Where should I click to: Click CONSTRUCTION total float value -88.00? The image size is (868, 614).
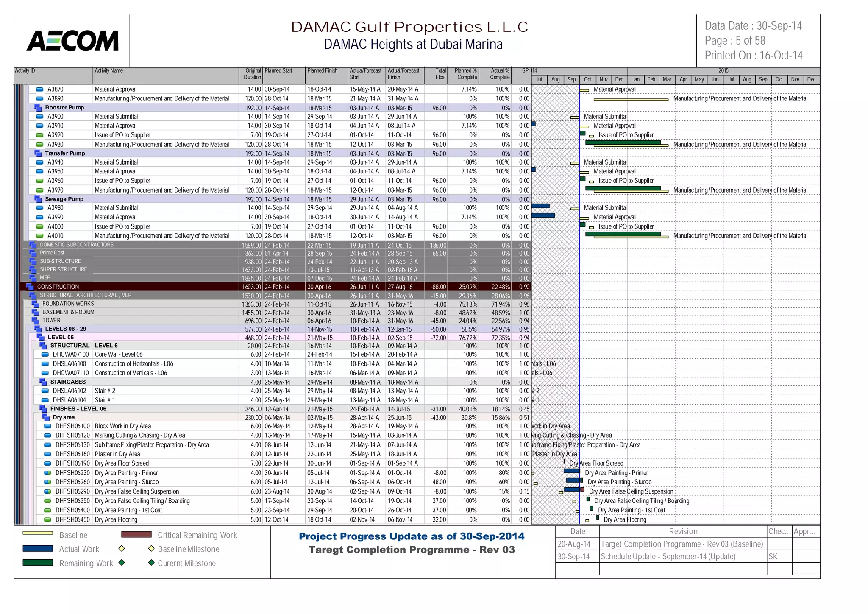click(x=438, y=287)
